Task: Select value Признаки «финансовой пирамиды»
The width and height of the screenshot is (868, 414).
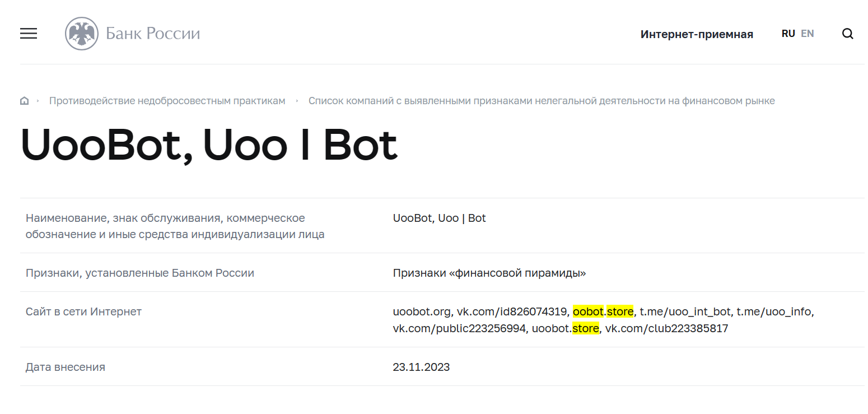Action: [x=489, y=273]
